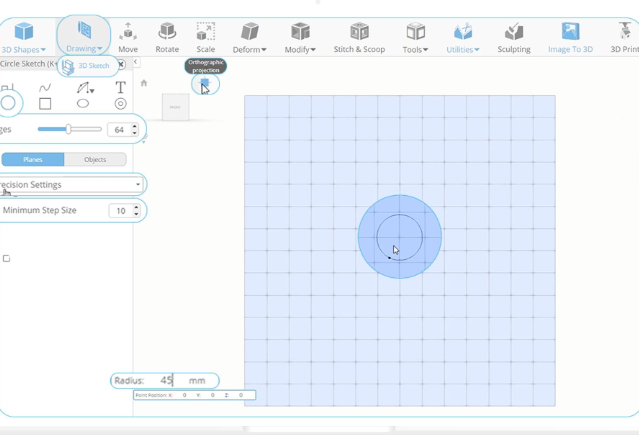Open the Drawing dropdown menu

click(x=84, y=37)
